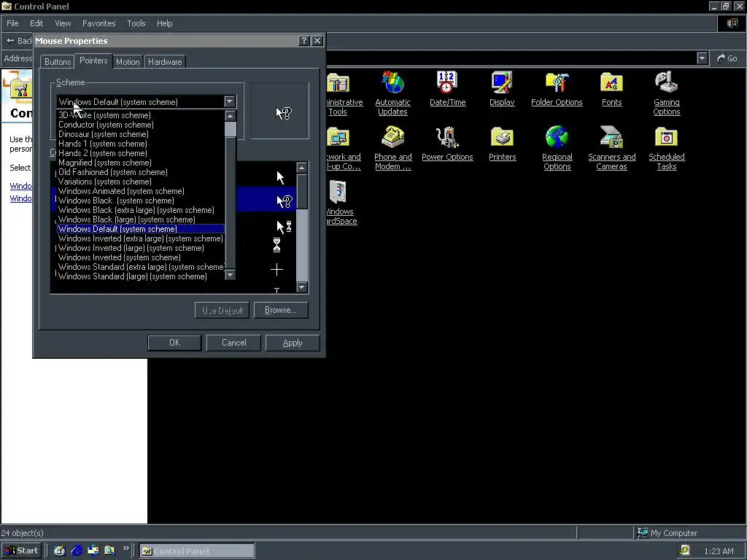Select Windows Black (large) scheme
The width and height of the screenshot is (747, 560).
141,219
